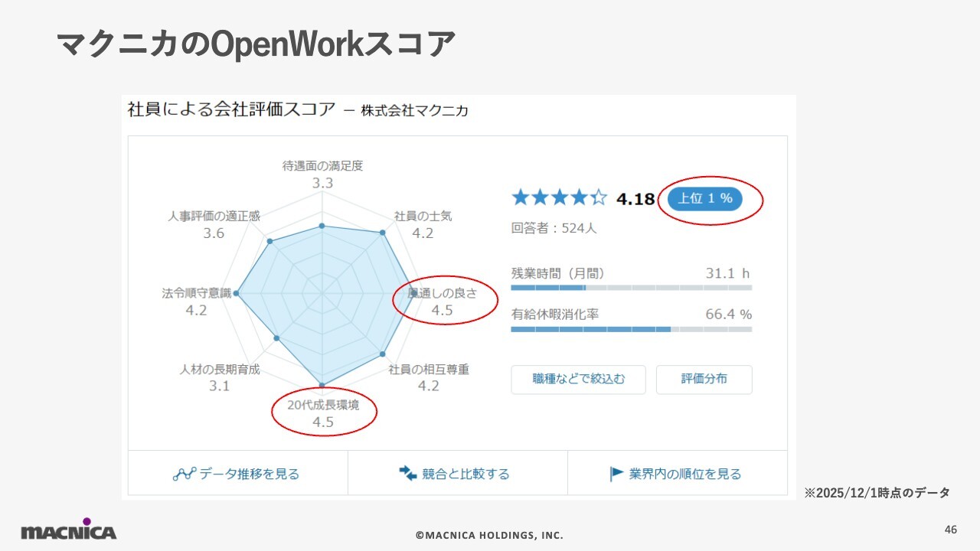Click the blue star rating icons
The image size is (980, 551).
tap(559, 198)
